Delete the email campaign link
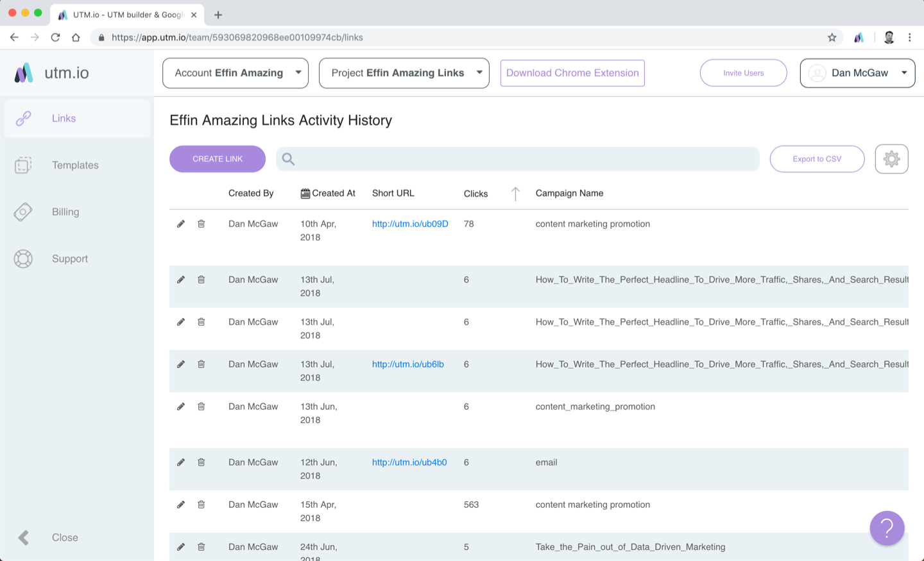 [201, 462]
